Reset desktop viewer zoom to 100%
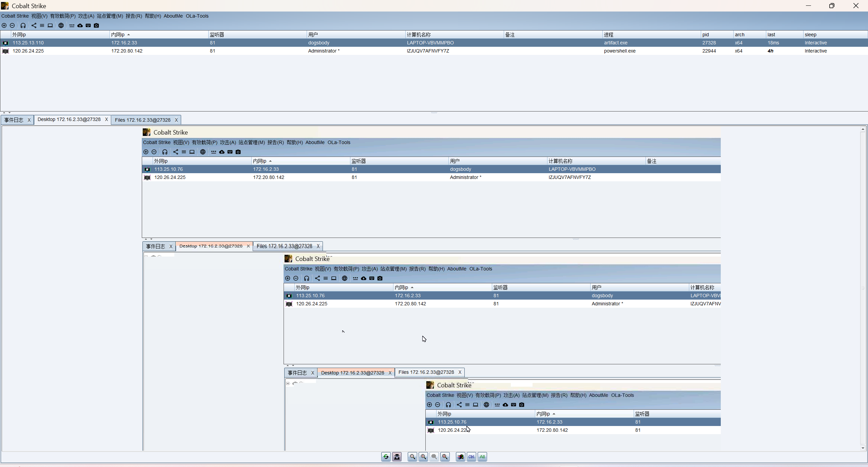This screenshot has height=467, width=868. point(434,457)
